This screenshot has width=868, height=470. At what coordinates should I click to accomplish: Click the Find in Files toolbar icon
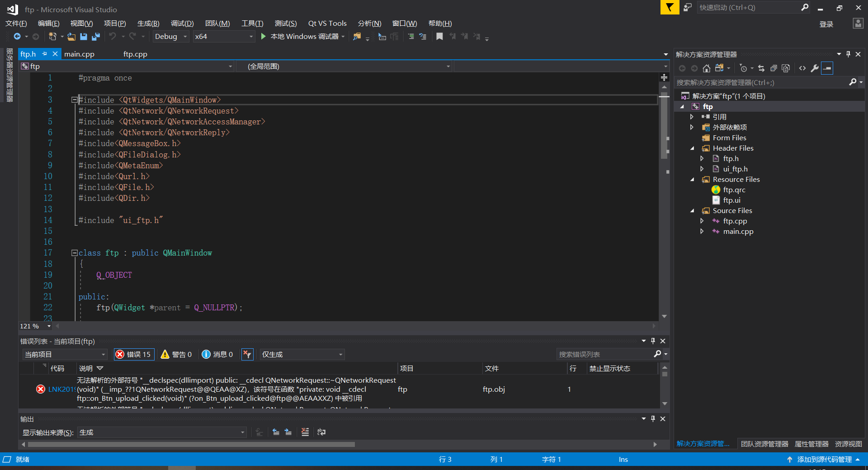pyautogui.click(x=357, y=36)
